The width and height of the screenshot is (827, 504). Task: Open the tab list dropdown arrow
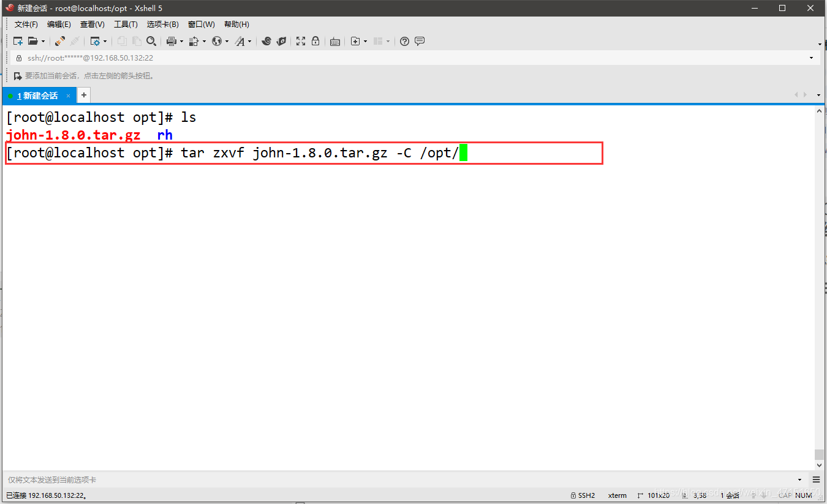click(818, 95)
